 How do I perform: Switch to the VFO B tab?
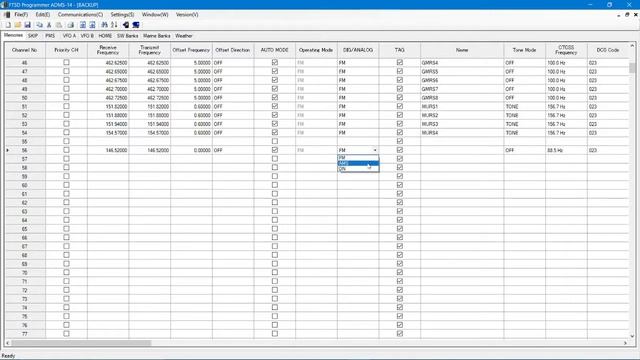coord(87,36)
